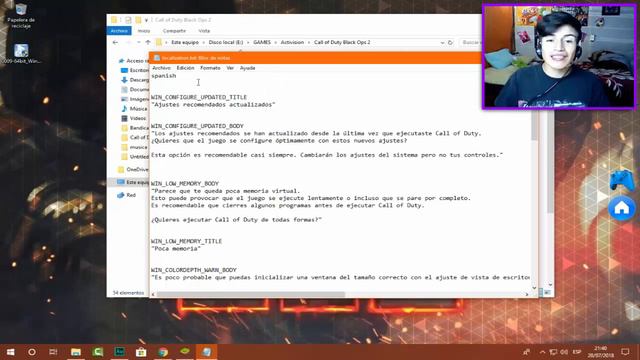The height and width of the screenshot is (360, 640).
Task: Open the Ayuda menu in Notepad
Action: click(x=247, y=68)
